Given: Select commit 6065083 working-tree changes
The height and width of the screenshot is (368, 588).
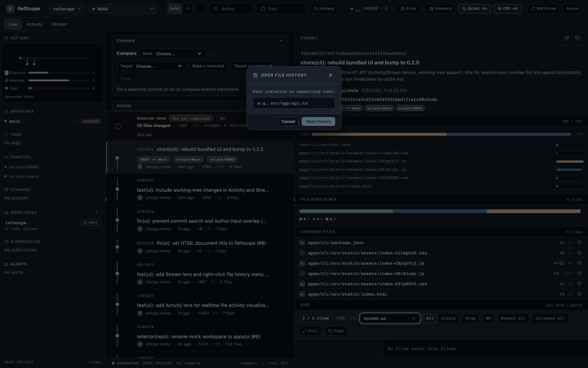Looking at the screenshot, I should 200,189.
